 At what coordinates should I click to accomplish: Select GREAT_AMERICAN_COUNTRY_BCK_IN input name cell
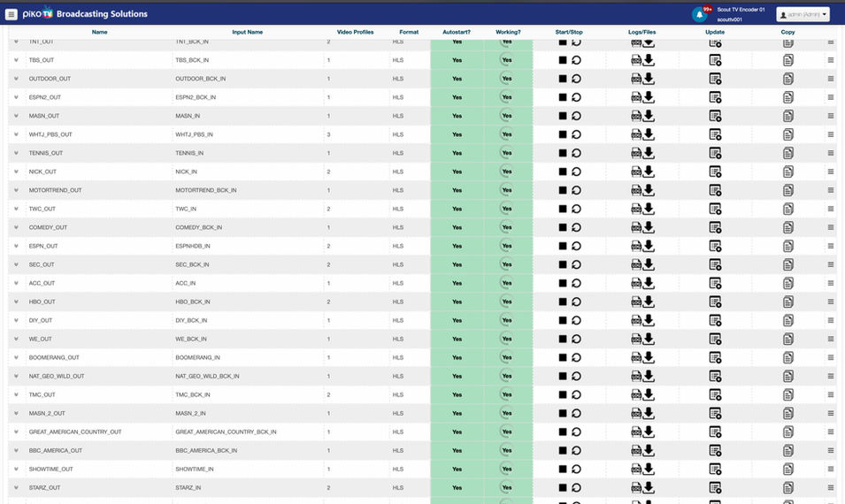point(226,431)
